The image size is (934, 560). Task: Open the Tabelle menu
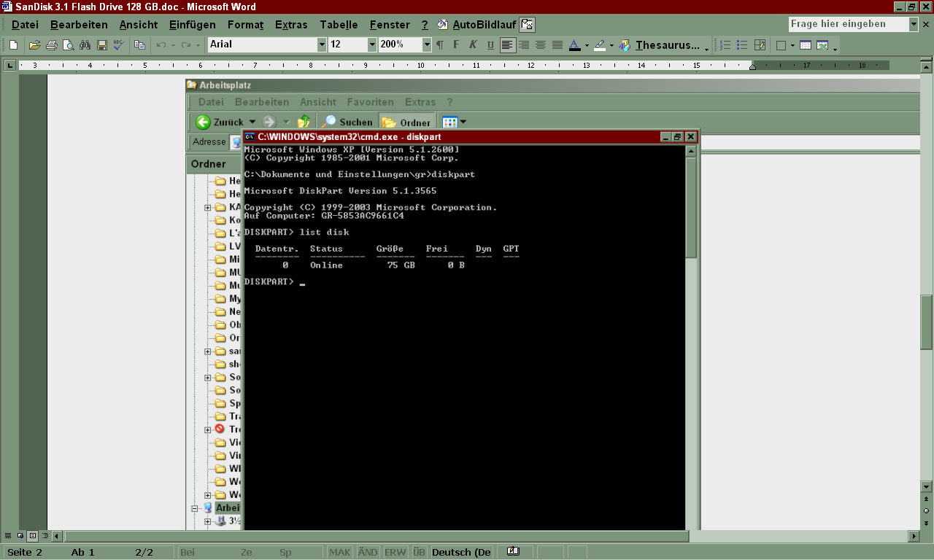339,25
